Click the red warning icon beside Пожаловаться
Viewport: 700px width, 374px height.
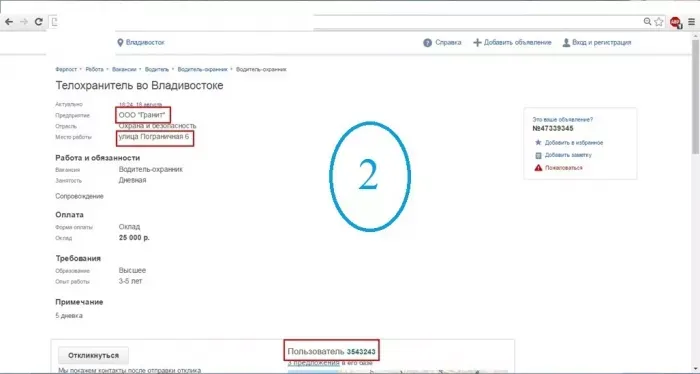click(x=538, y=168)
